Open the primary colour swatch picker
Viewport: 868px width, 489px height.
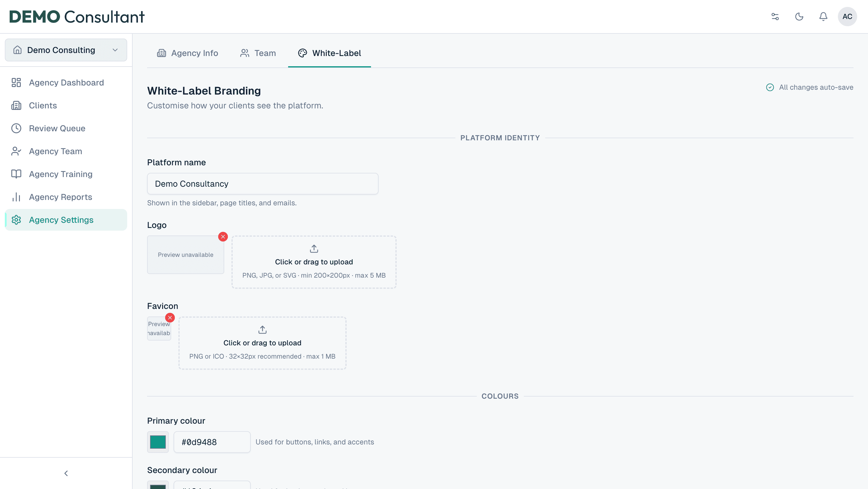[x=158, y=442]
